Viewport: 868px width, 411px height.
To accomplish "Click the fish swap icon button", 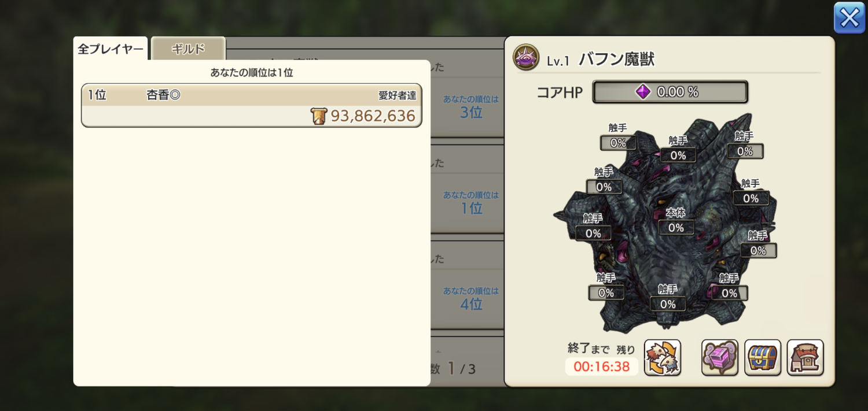I will point(662,357).
